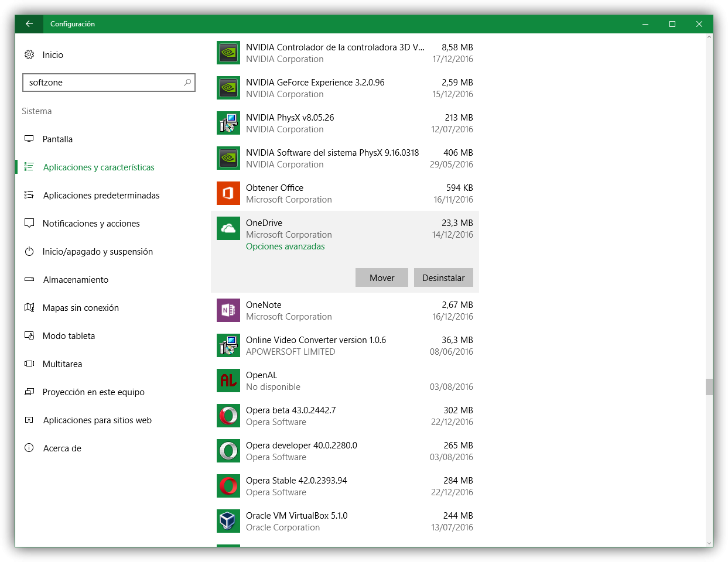
Task: Click the search magnifier icon
Action: [187, 83]
